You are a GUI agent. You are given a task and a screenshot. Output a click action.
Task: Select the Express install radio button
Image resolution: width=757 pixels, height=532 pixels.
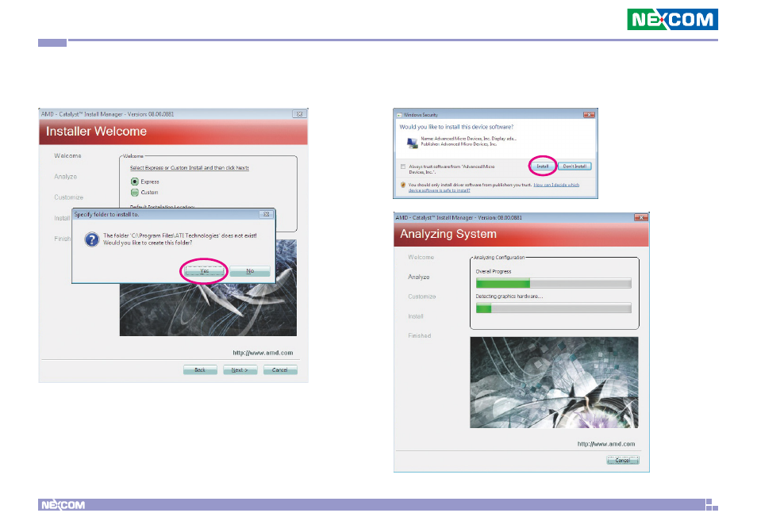tap(135, 182)
